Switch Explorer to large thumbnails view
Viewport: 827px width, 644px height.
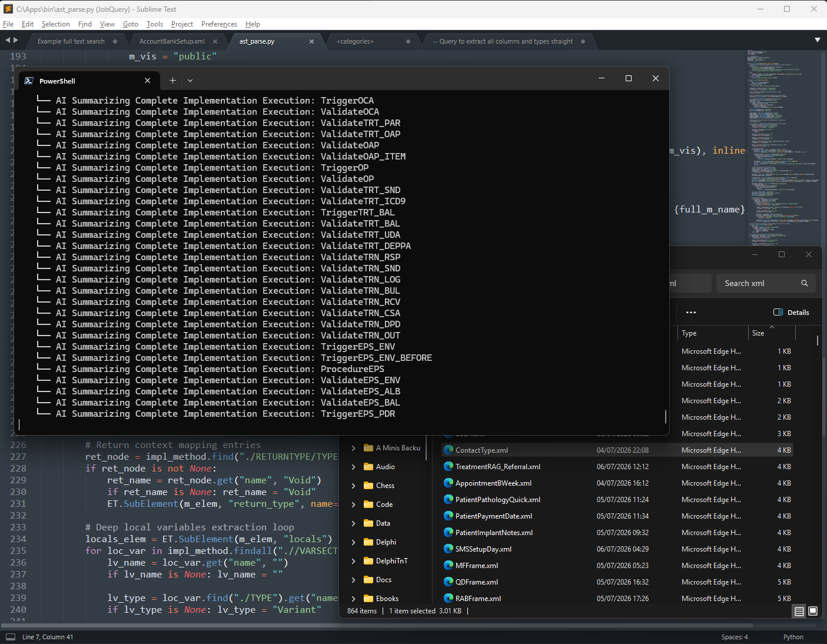point(813,611)
